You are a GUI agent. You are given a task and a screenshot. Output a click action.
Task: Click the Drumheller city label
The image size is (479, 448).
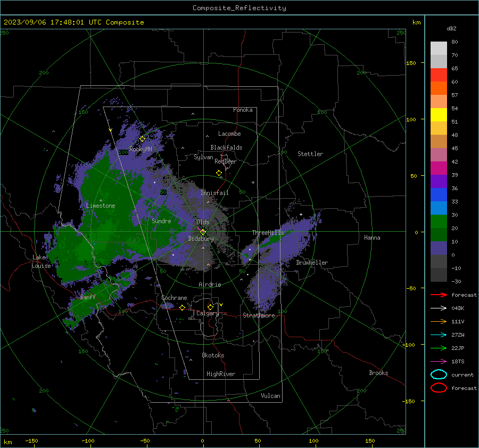click(312, 263)
